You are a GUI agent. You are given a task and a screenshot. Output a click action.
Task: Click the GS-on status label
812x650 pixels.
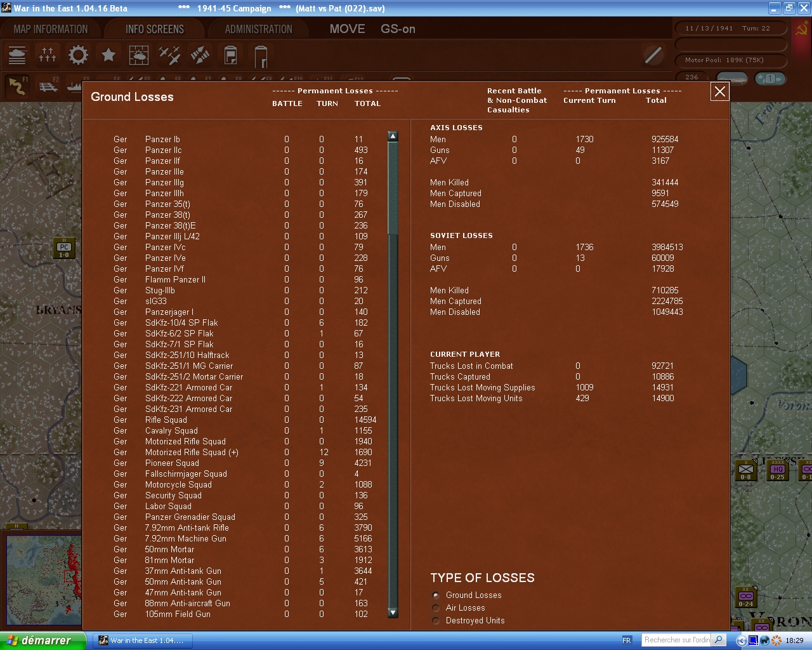398,29
